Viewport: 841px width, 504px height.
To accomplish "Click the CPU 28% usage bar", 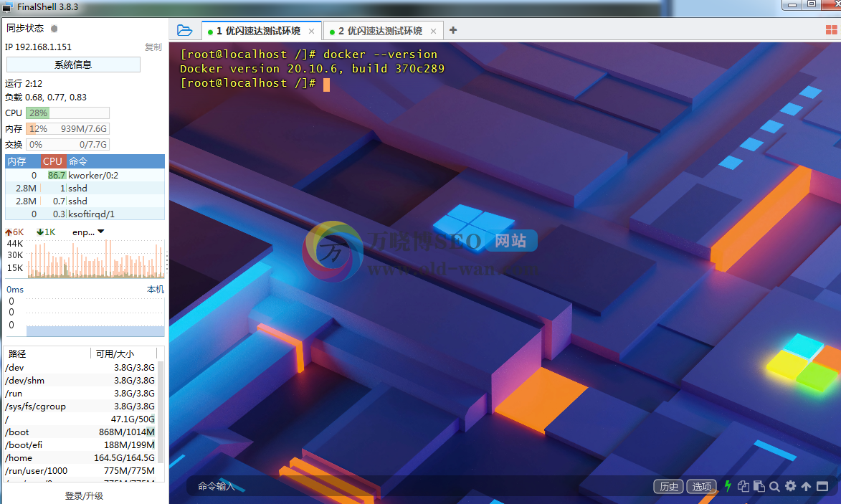I will (x=67, y=113).
